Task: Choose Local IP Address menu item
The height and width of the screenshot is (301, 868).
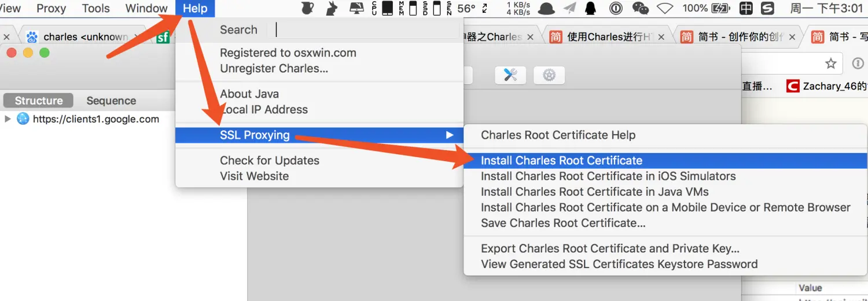Action: (x=319, y=109)
